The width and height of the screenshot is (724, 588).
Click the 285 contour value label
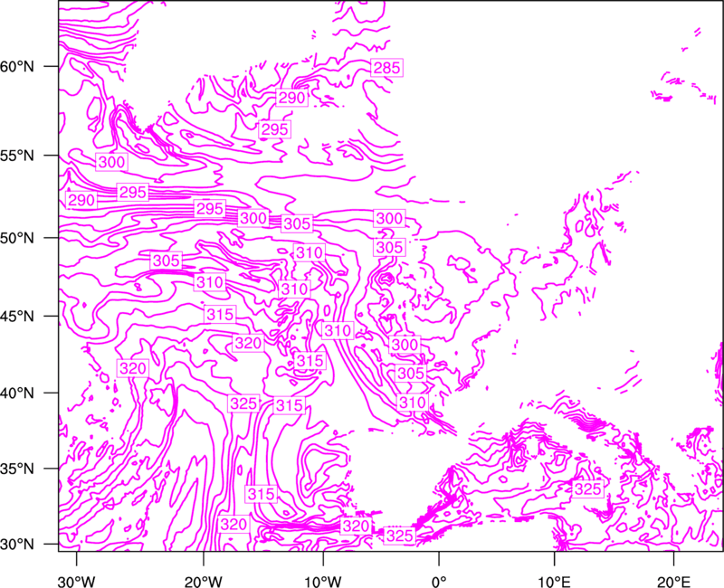[386, 68]
